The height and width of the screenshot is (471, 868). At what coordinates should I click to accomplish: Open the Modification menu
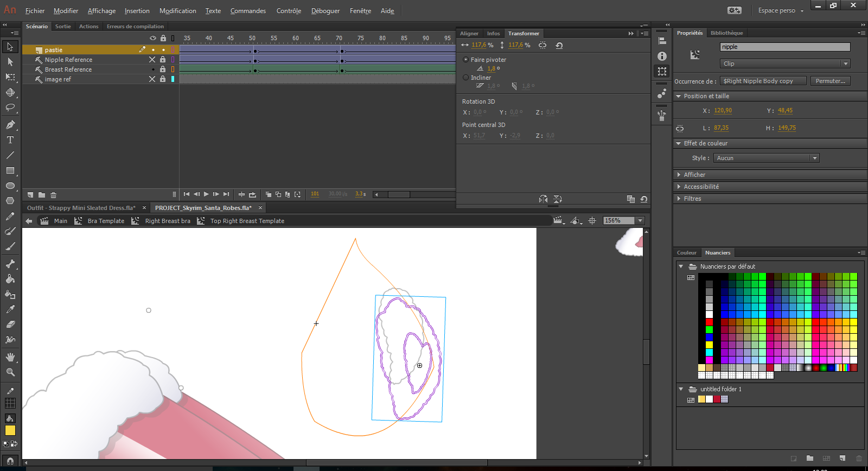point(177,11)
